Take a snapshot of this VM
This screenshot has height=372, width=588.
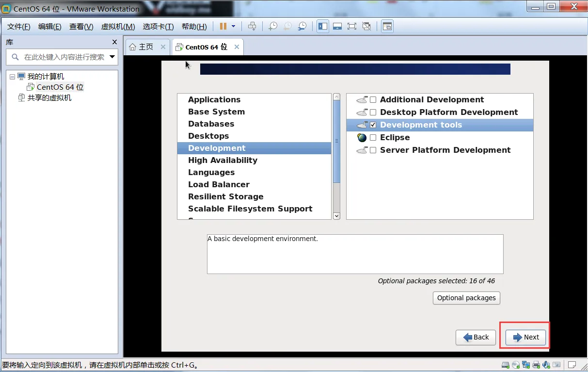(273, 26)
